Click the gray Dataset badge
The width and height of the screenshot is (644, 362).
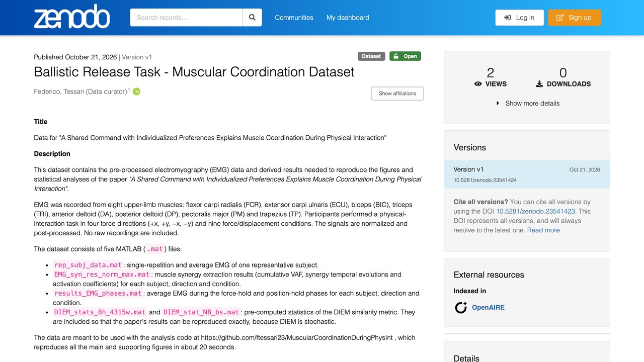click(x=371, y=56)
